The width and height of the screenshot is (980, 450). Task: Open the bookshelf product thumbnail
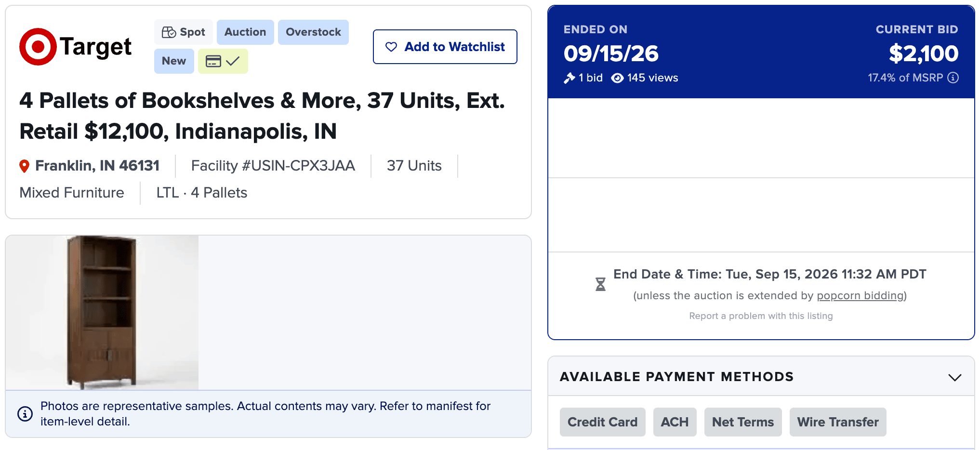102,312
